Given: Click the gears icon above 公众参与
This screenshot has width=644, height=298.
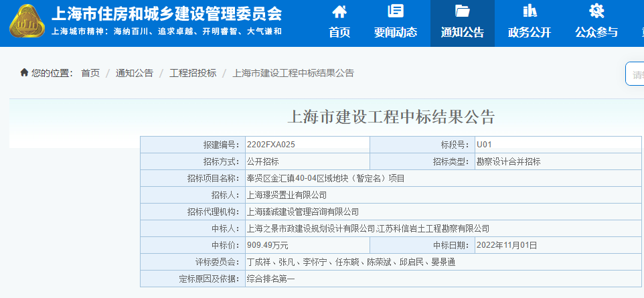Looking at the screenshot, I should (596, 11).
